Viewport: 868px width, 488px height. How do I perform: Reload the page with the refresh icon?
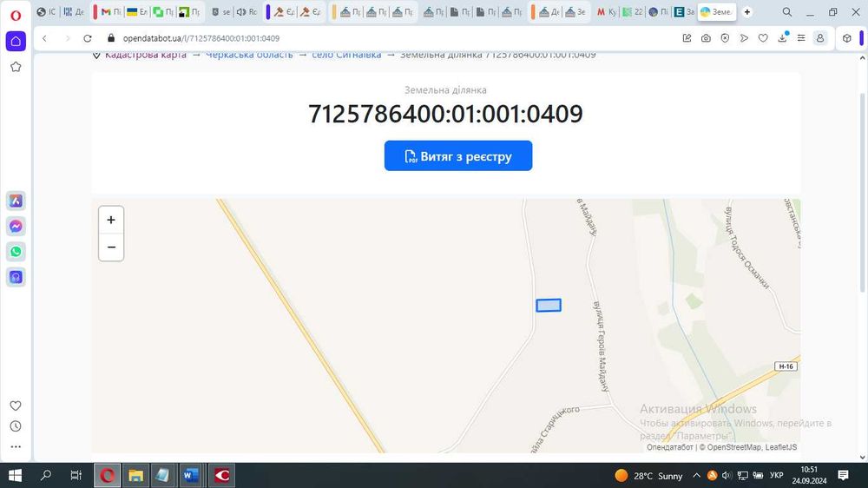pos(88,38)
